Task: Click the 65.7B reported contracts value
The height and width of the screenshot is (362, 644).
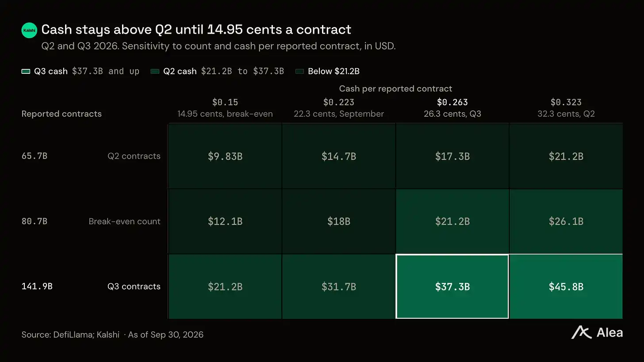Action: pyautogui.click(x=34, y=156)
